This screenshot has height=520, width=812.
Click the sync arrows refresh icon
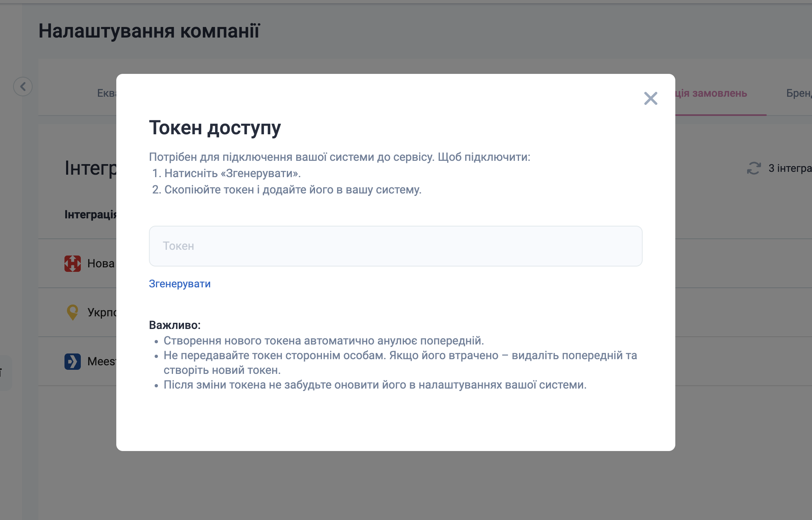754,168
